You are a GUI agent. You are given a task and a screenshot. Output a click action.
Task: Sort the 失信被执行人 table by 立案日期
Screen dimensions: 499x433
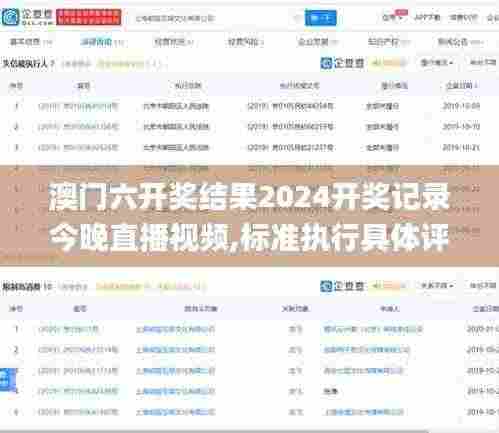pyautogui.click(x=462, y=86)
